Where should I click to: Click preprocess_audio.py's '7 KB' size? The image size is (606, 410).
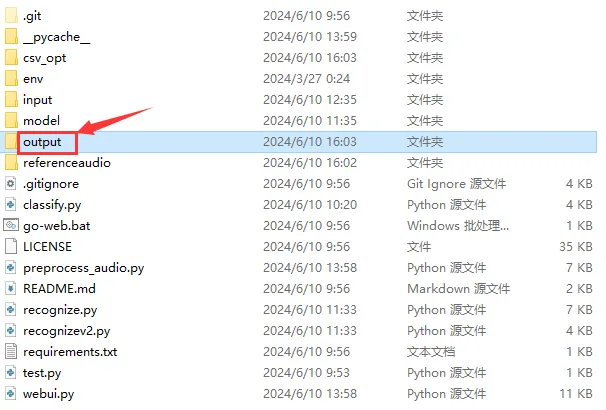click(579, 267)
